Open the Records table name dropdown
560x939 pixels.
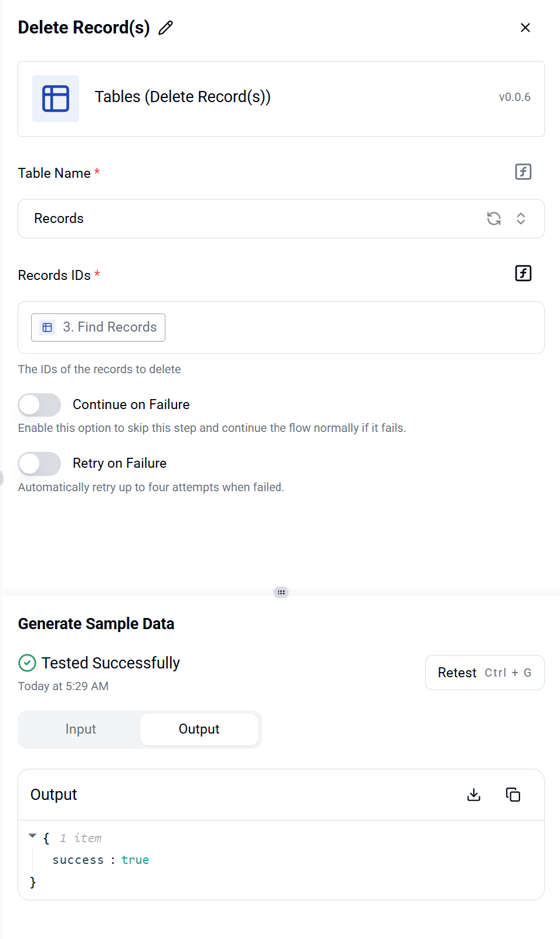(x=281, y=219)
